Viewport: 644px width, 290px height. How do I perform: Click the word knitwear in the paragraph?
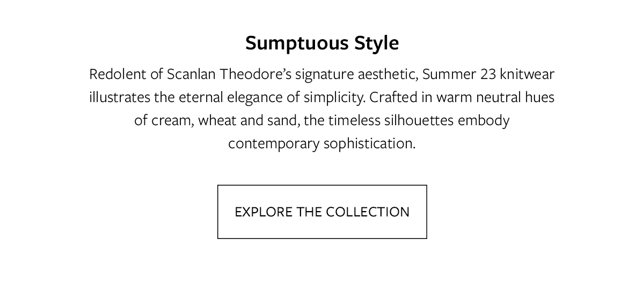point(527,74)
